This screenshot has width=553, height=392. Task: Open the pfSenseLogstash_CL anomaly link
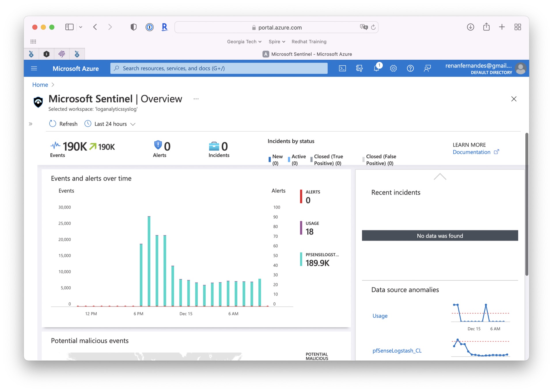point(397,351)
